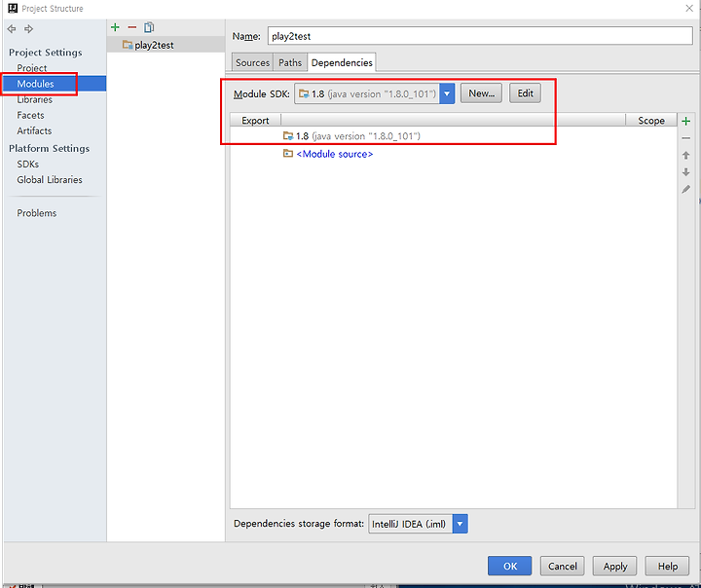Switch to the Dependencies tab

click(342, 62)
